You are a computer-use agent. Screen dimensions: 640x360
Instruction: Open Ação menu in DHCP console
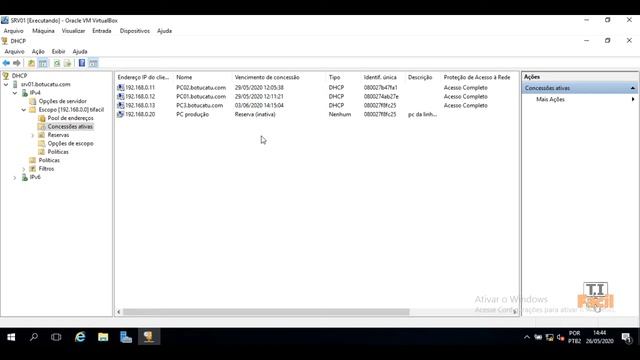tap(38, 51)
